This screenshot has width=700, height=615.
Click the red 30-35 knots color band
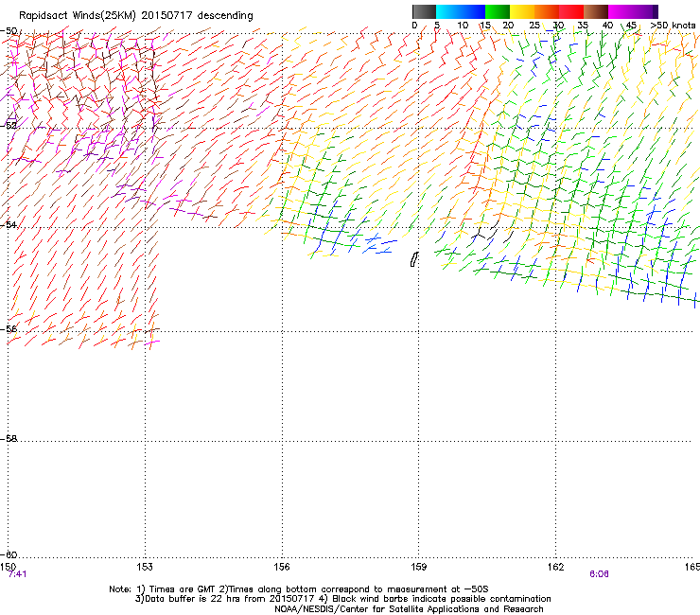click(x=571, y=11)
